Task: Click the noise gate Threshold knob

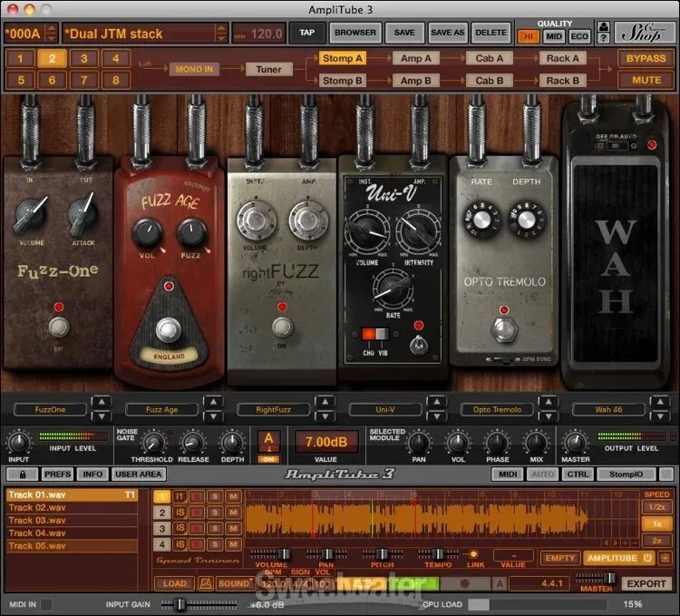Action: (153, 443)
